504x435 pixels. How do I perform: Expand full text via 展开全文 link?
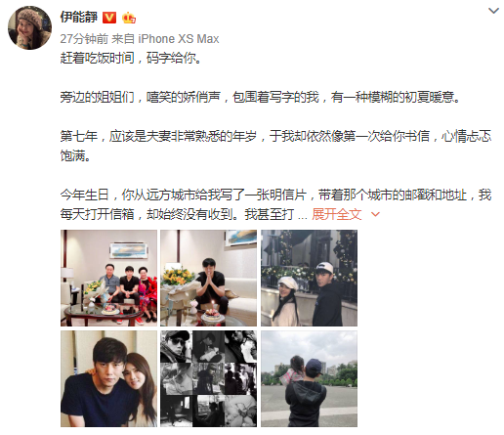click(x=337, y=214)
